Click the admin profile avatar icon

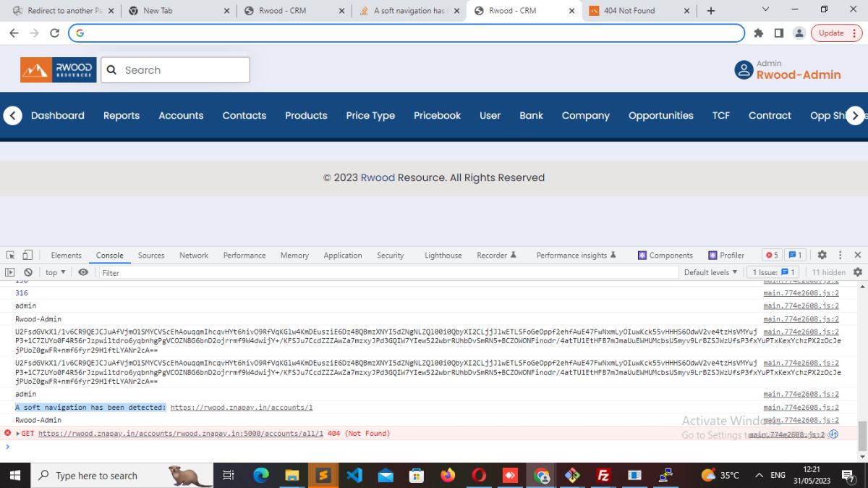(744, 70)
